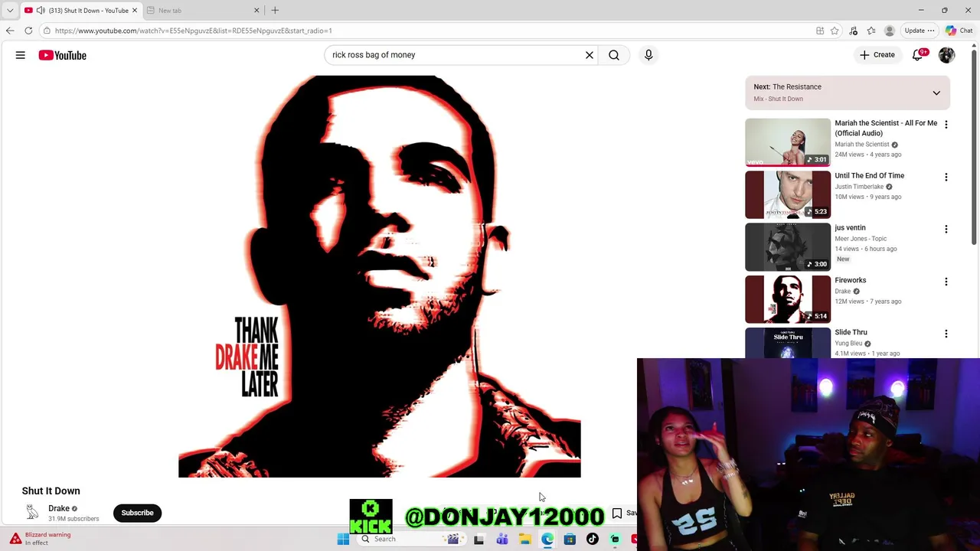Open YouTube notifications bell
The height and width of the screenshot is (551, 980).
tap(918, 55)
